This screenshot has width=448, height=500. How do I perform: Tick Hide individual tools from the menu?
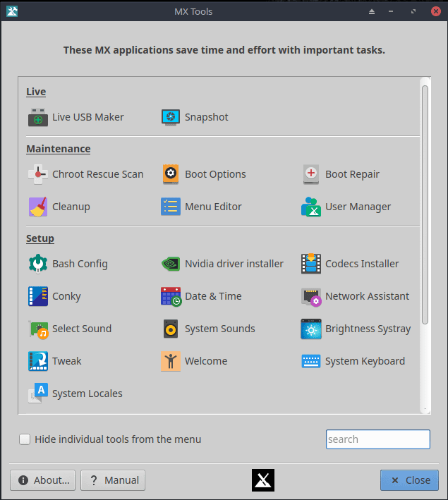coord(25,439)
